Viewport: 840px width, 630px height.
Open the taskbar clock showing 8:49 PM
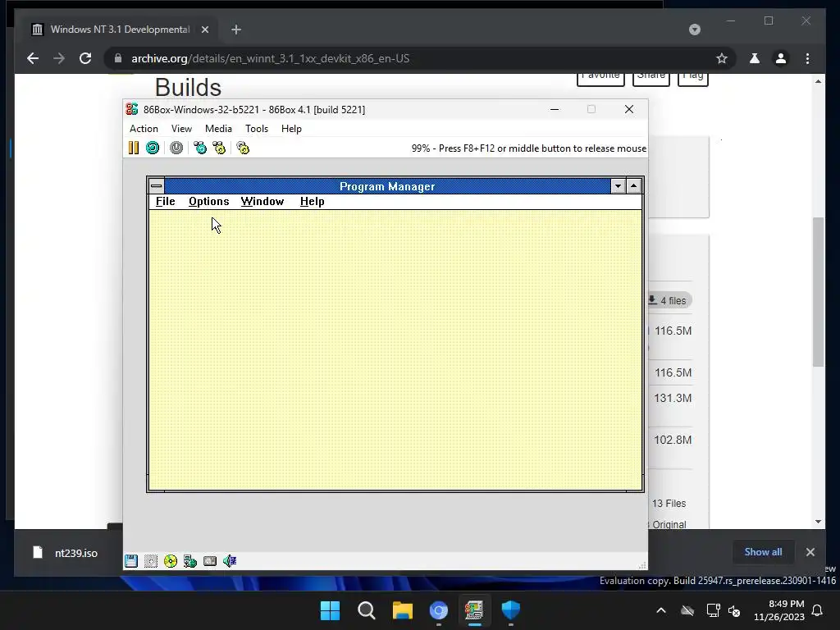tap(779, 610)
